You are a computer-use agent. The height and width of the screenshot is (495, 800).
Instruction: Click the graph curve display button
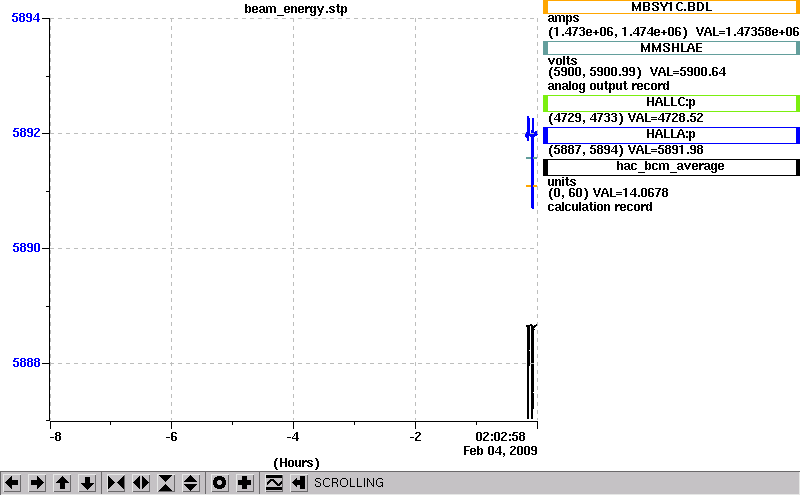[x=274, y=483]
